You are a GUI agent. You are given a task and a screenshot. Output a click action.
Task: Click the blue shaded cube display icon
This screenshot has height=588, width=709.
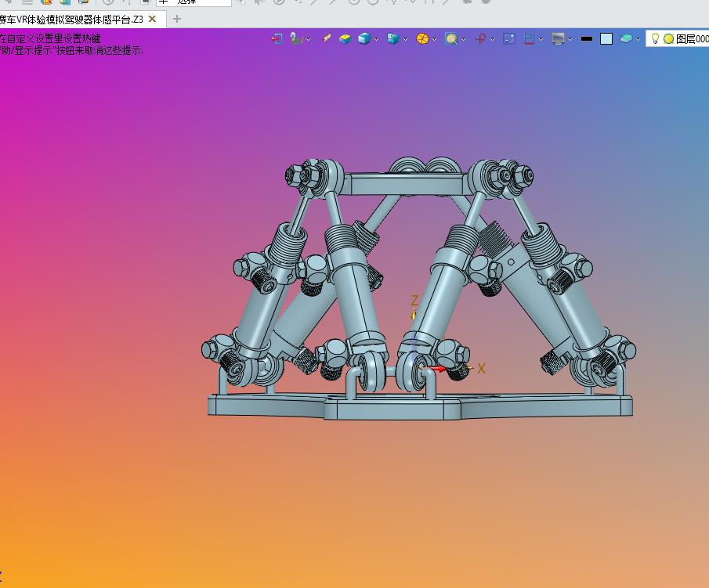click(364, 38)
